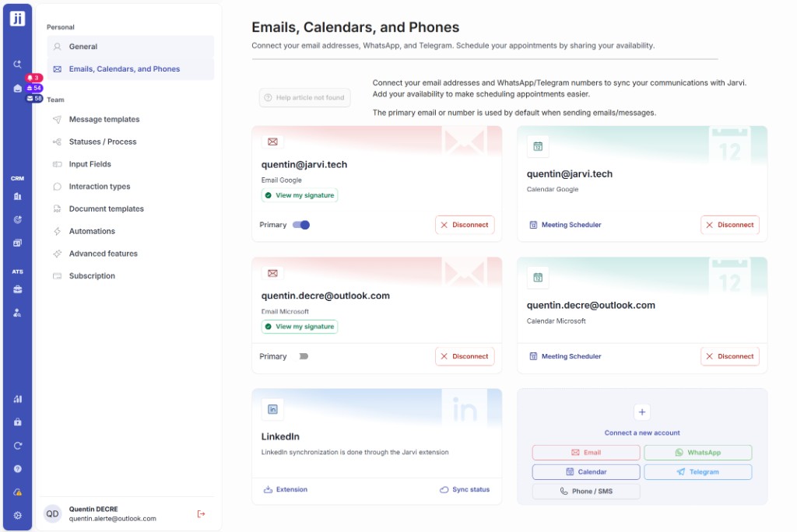The height and width of the screenshot is (532, 797).
Task: View my signature for Google email
Action: click(x=300, y=195)
